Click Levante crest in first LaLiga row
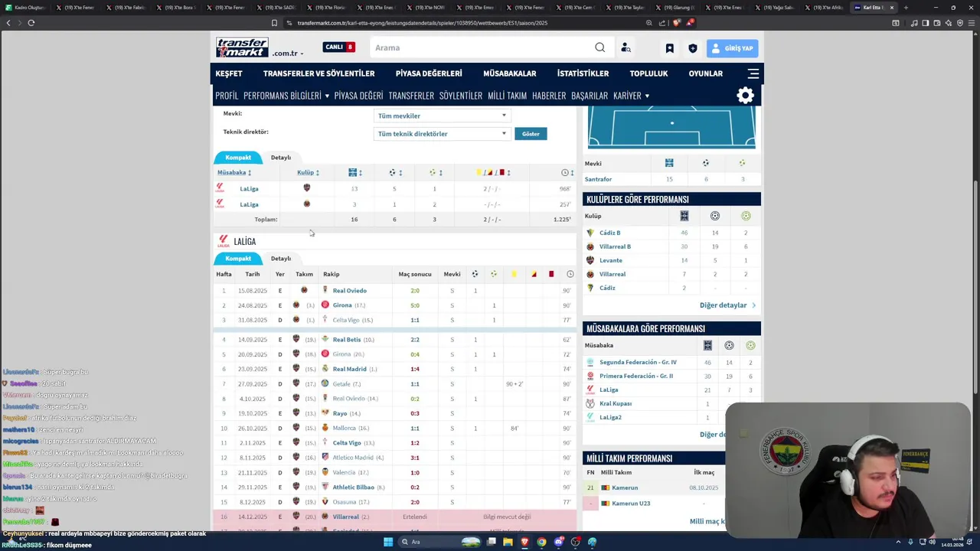The width and height of the screenshot is (980, 551). click(x=306, y=188)
